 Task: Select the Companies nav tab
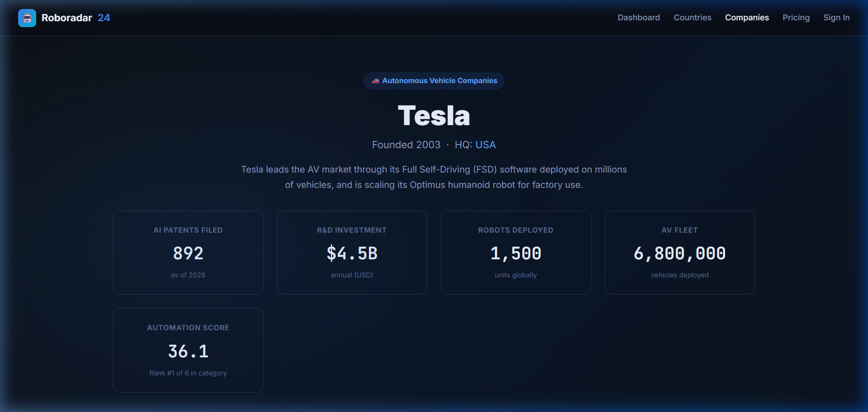746,18
